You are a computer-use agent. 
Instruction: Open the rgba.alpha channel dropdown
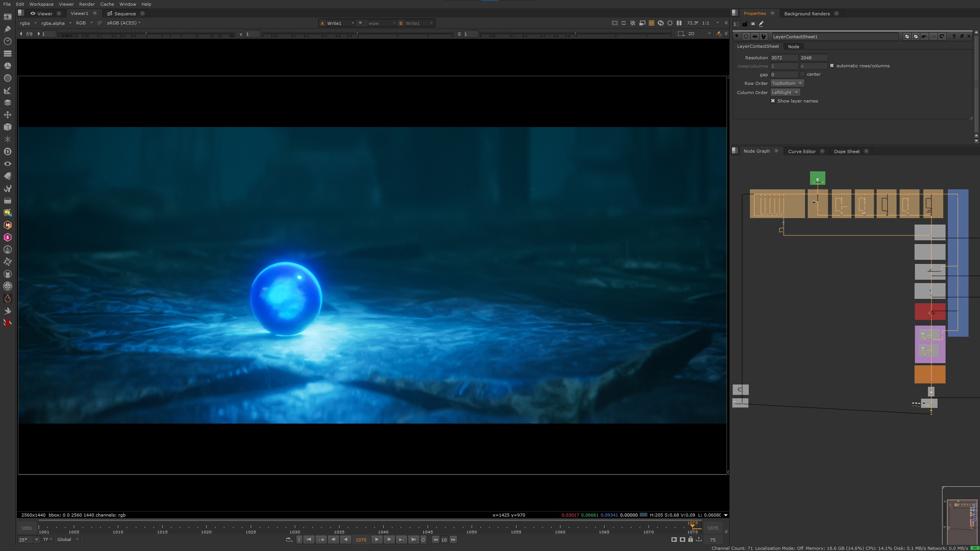(56, 23)
